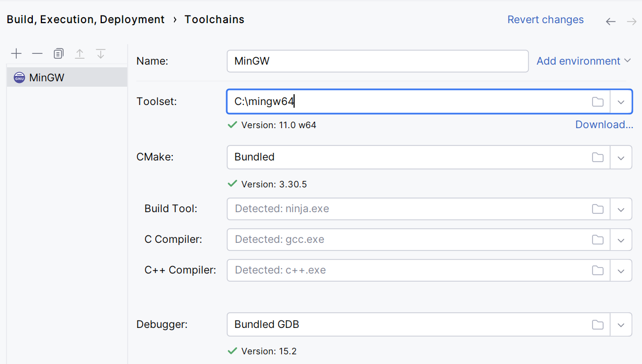Move the toolchain down with the down-arrow icon

100,53
